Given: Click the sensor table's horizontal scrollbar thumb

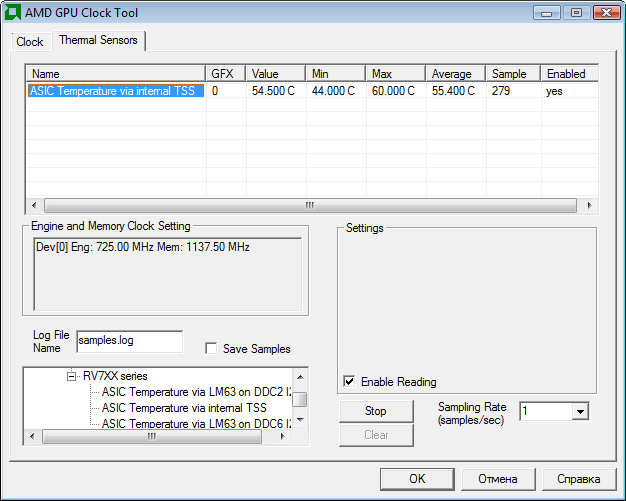Looking at the screenshot, I should coord(310,205).
